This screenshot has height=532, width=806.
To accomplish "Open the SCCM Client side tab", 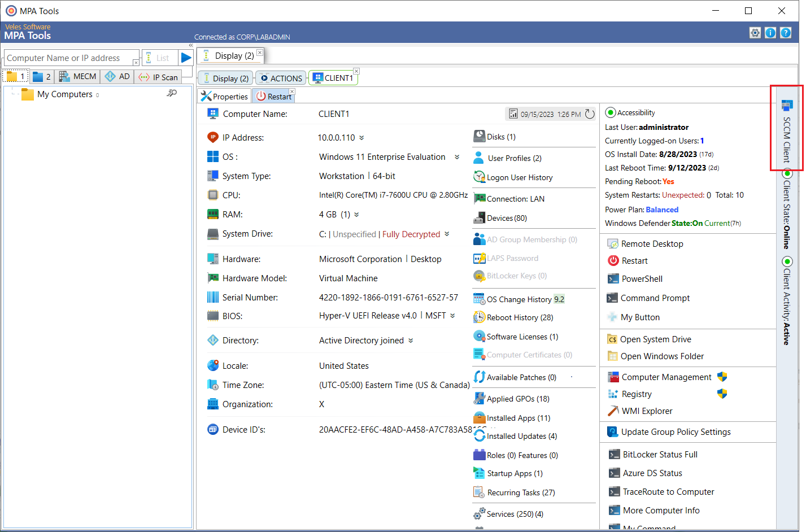I will [x=787, y=131].
